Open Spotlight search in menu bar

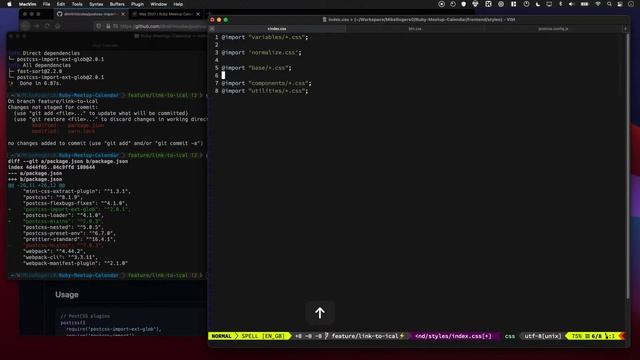(609, 4)
